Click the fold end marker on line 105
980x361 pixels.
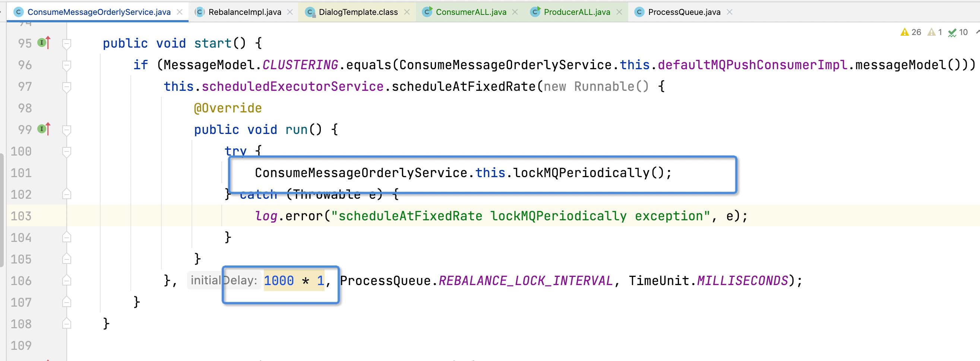67,259
